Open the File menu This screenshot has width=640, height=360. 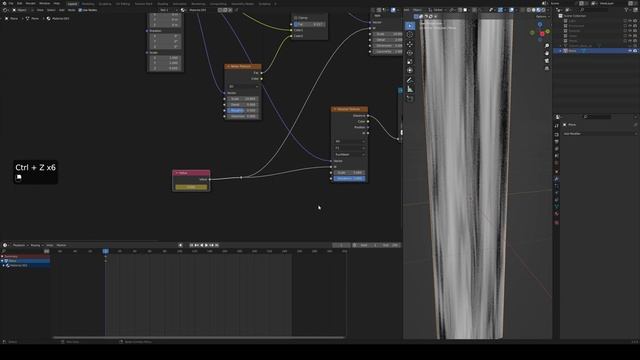11,3
